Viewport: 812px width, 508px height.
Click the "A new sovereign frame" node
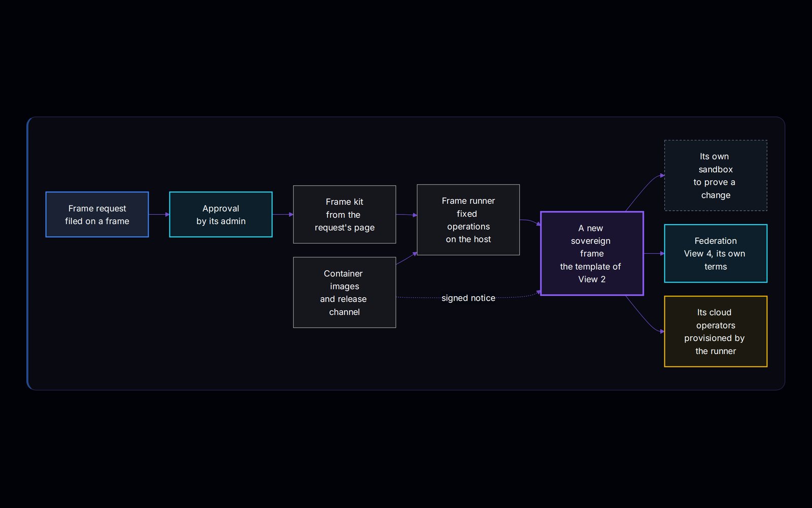592,253
